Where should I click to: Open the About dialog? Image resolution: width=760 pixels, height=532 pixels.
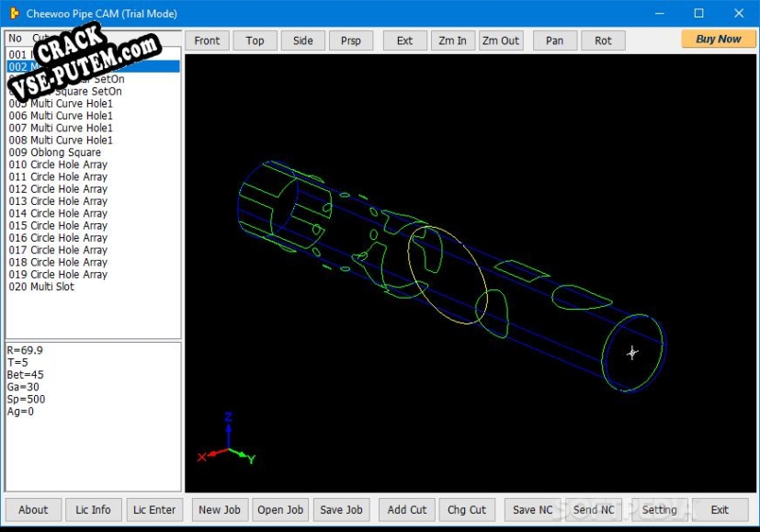tap(33, 510)
